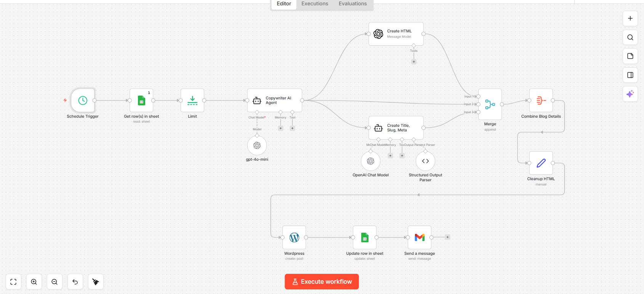The height and width of the screenshot is (294, 644).
Task: Open the Structured Output Parser node
Action: click(425, 161)
